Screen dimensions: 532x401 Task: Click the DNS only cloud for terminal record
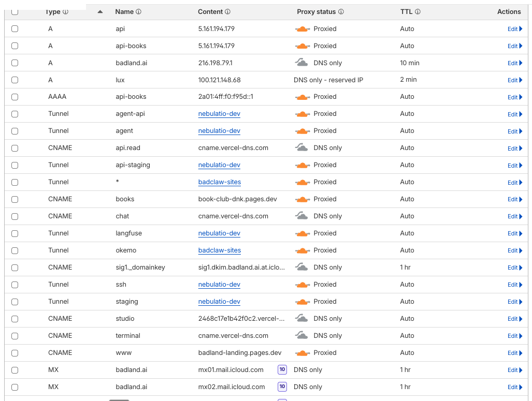[x=303, y=335]
